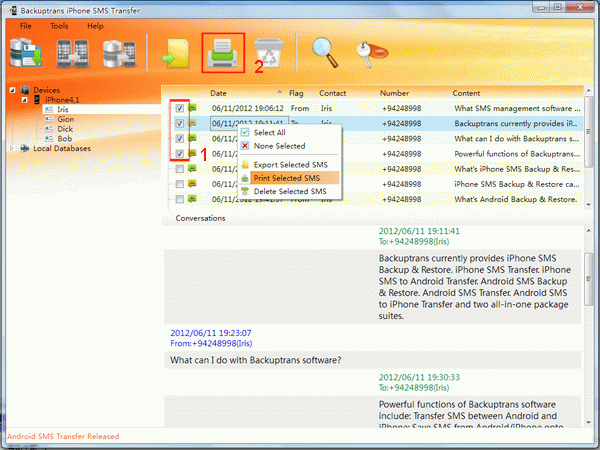Uncheck the 'What can I do with Backuptrans' checkbox
Screen dimensions: 600x450
coord(179,139)
